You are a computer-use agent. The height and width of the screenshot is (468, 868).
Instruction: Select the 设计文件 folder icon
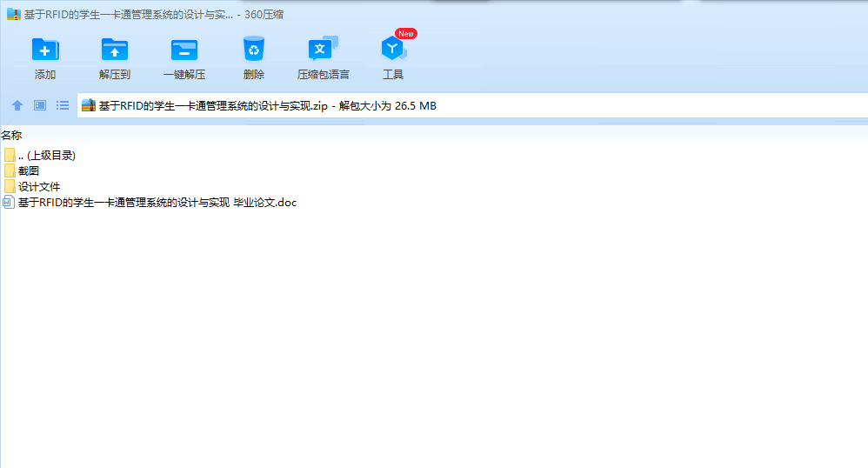click(x=10, y=186)
